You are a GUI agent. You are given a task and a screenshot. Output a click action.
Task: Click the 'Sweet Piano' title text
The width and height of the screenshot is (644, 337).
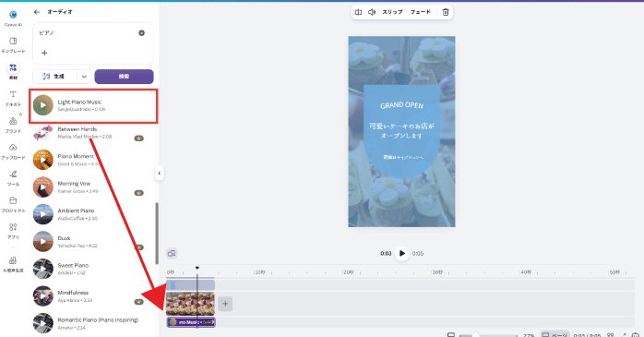pos(73,266)
